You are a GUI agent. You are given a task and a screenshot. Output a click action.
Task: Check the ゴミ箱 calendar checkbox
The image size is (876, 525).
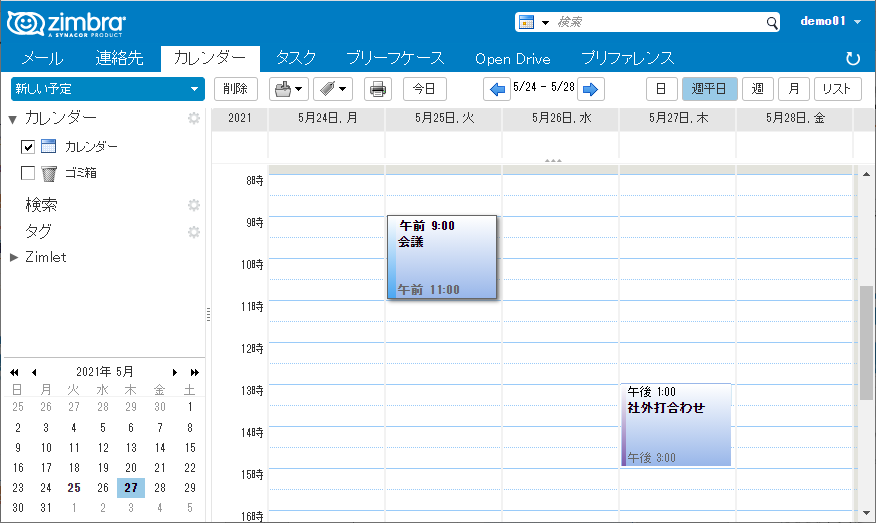pos(29,173)
